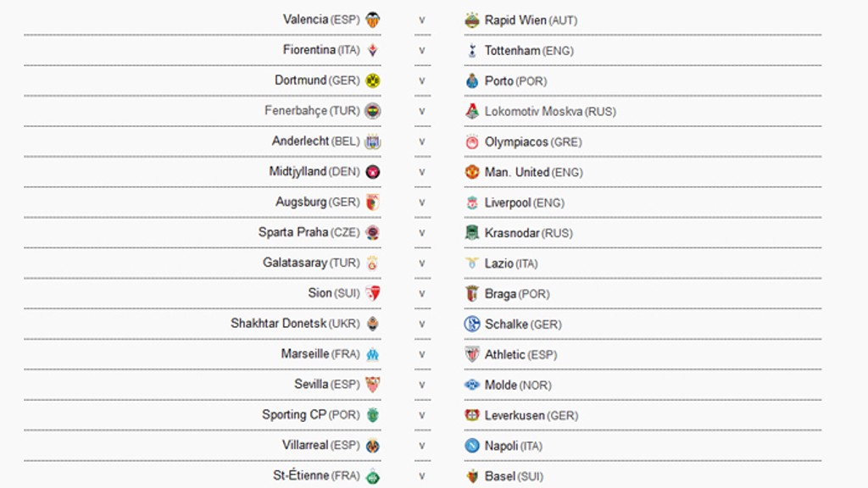Click the Valencia club crest icon

point(373,19)
